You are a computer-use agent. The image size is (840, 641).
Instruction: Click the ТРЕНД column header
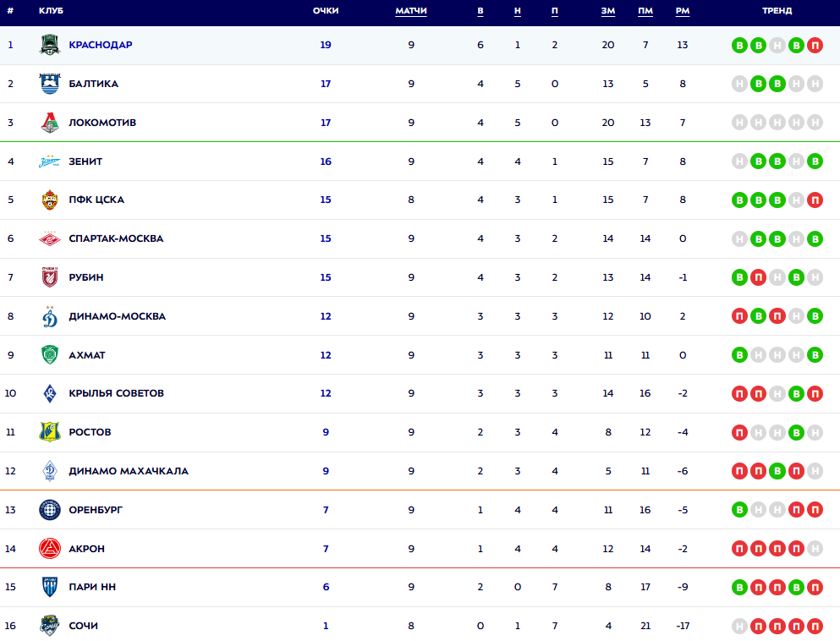777,11
